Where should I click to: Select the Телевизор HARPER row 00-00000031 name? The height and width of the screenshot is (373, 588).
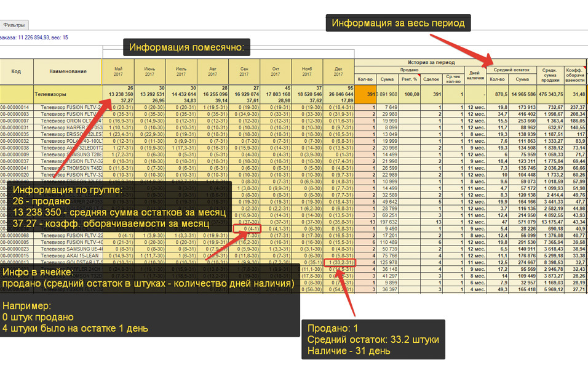point(68,127)
